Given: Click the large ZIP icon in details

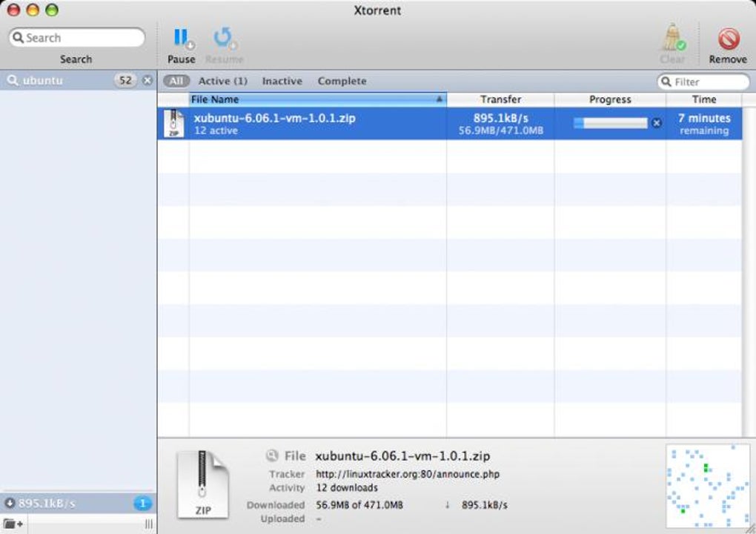Looking at the screenshot, I should click(x=202, y=484).
